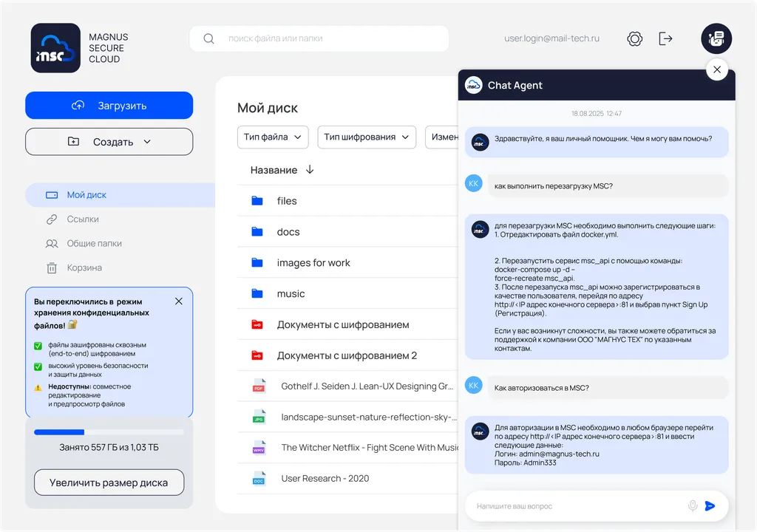Click the storage usage progress bar
Image resolution: width=757 pixels, height=532 pixels.
pos(109,432)
